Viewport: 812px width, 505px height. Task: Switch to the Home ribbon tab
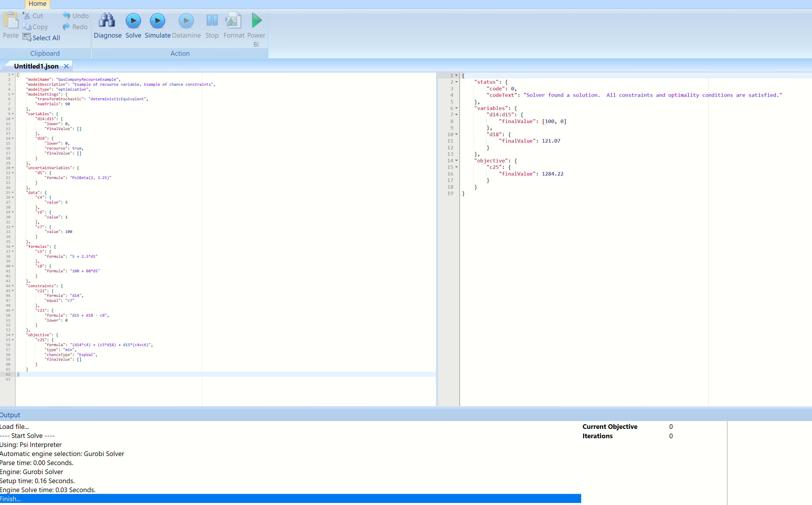(37, 4)
